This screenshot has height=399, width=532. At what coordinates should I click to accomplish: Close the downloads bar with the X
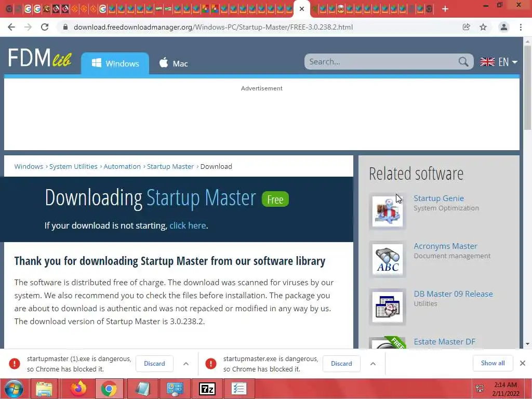[523, 363]
